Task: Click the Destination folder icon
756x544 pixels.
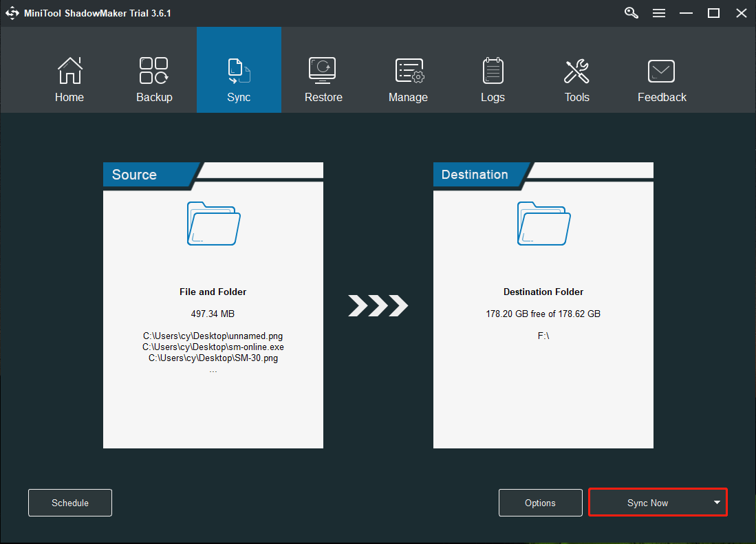Action: coord(543,224)
